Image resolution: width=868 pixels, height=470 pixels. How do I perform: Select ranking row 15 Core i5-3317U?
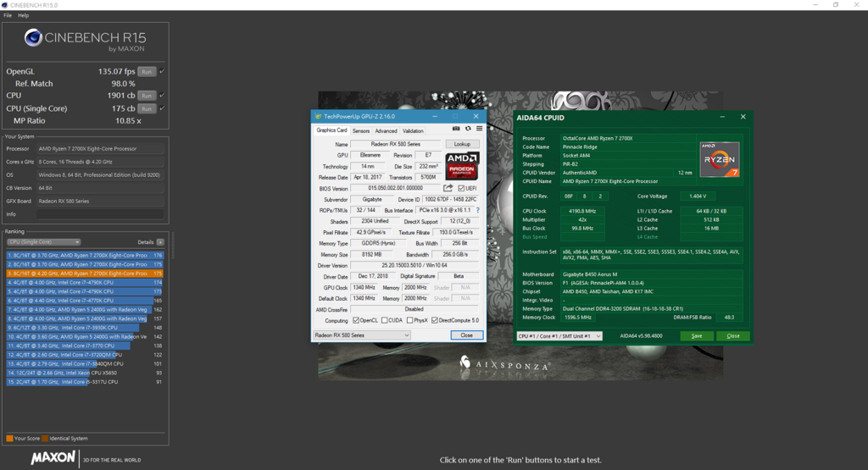click(85, 382)
